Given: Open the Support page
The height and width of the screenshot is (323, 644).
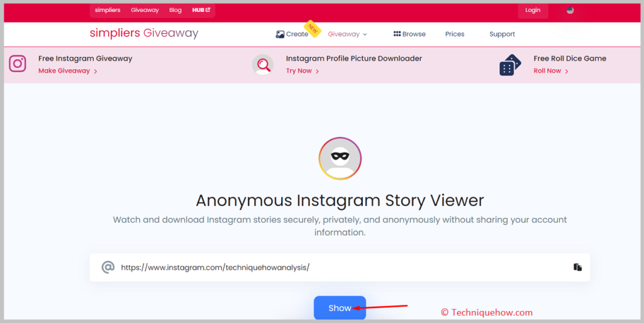Looking at the screenshot, I should click(502, 34).
